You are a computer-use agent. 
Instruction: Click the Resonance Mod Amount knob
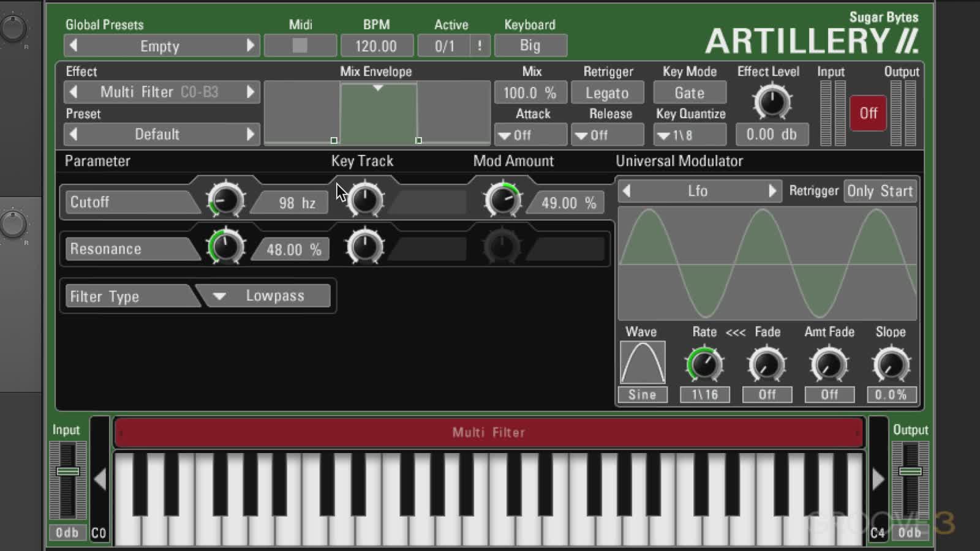click(502, 247)
